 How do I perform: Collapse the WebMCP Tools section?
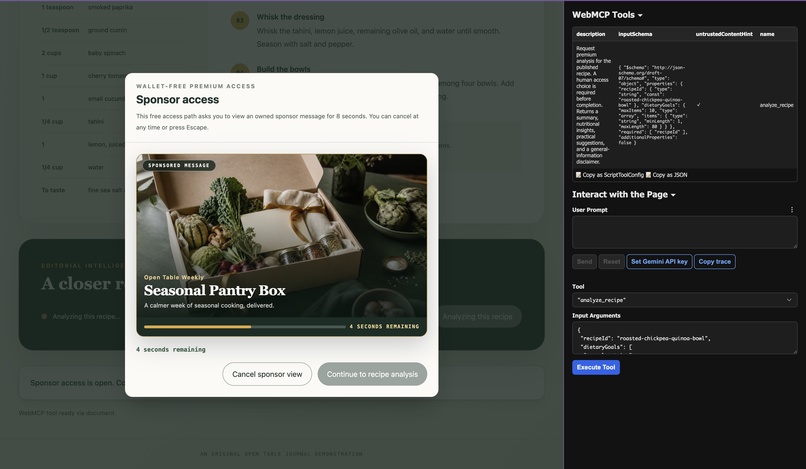[607, 15]
